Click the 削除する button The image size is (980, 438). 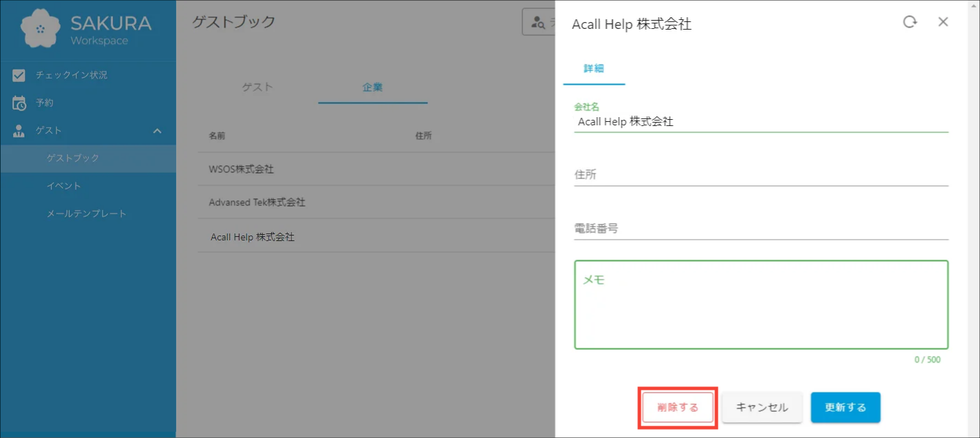pos(678,408)
